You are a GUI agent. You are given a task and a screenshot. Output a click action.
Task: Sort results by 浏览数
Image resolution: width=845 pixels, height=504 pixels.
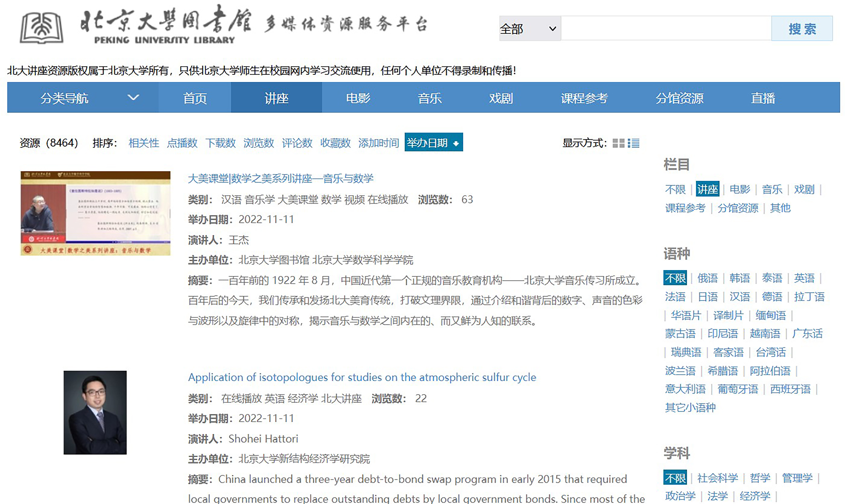[259, 143]
